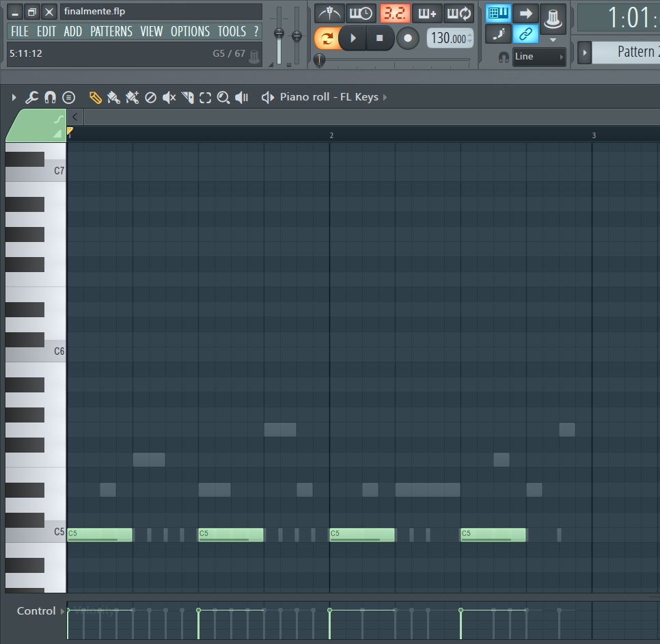
Task: Select the C5 note starting at bar 2
Action: coord(362,535)
